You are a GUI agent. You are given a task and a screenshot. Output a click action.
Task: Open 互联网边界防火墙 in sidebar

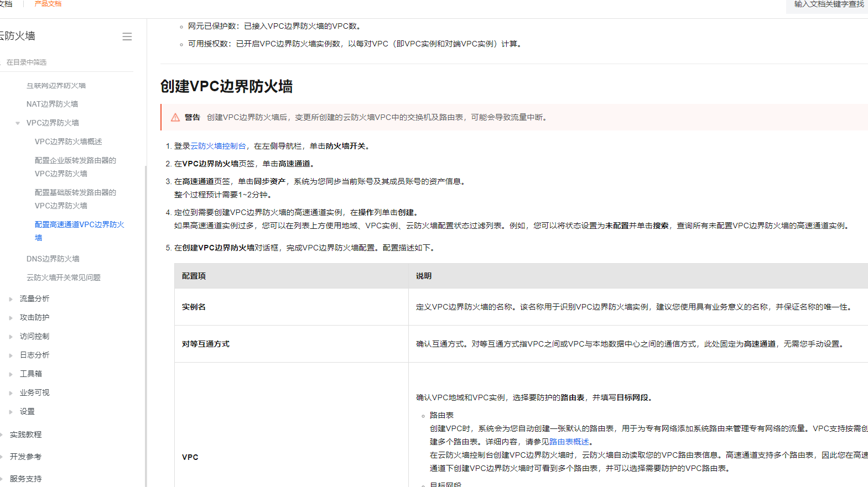pos(56,86)
